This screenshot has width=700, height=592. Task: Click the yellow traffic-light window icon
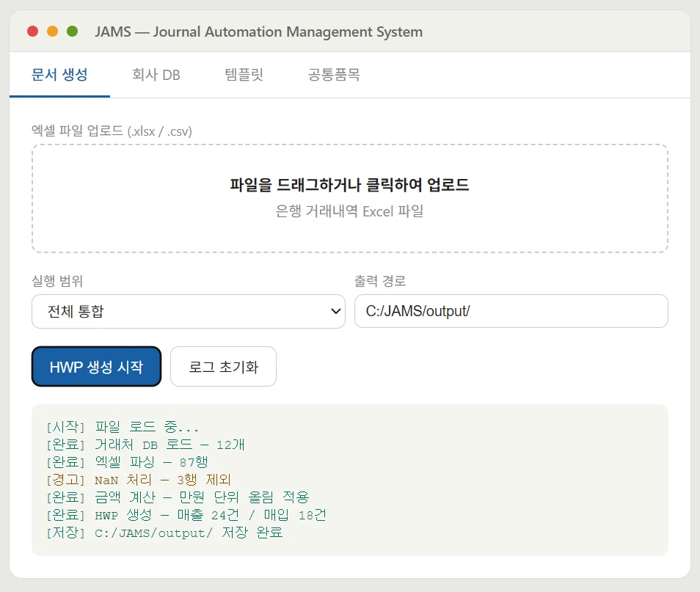tap(51, 32)
